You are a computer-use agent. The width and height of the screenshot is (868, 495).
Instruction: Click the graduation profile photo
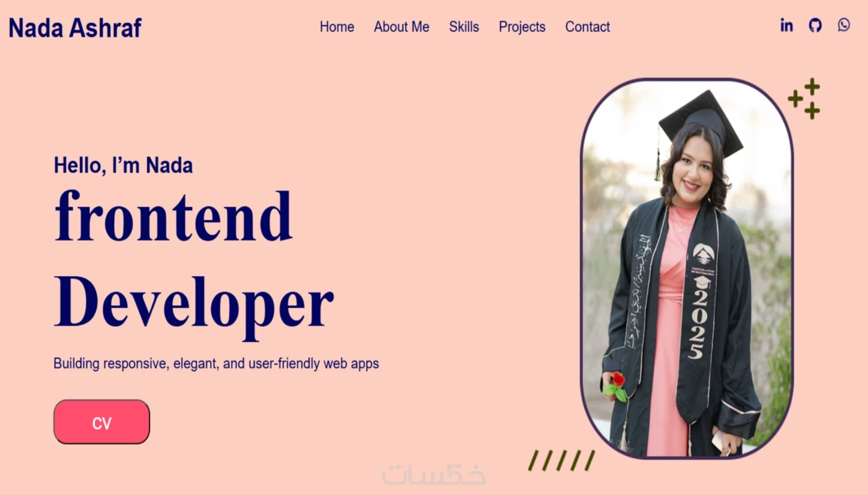[687, 268]
